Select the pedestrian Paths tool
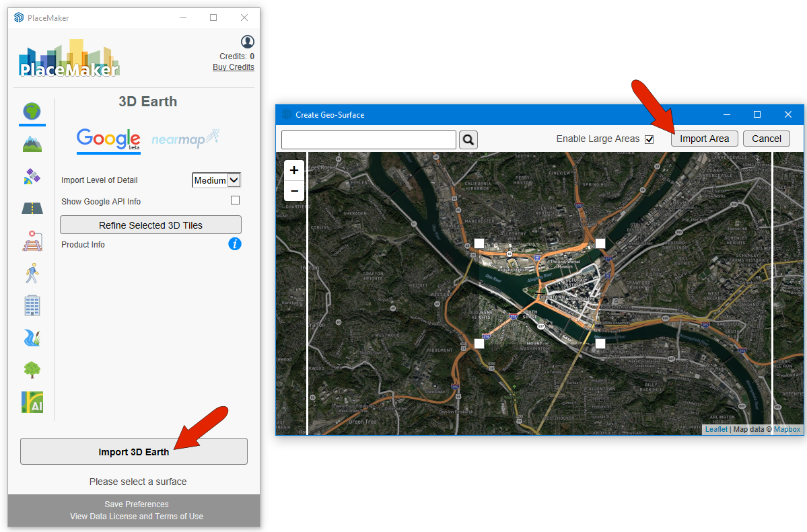 [32, 273]
